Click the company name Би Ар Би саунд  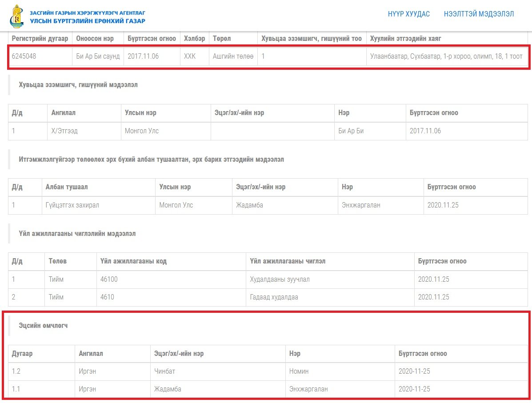(x=98, y=56)
